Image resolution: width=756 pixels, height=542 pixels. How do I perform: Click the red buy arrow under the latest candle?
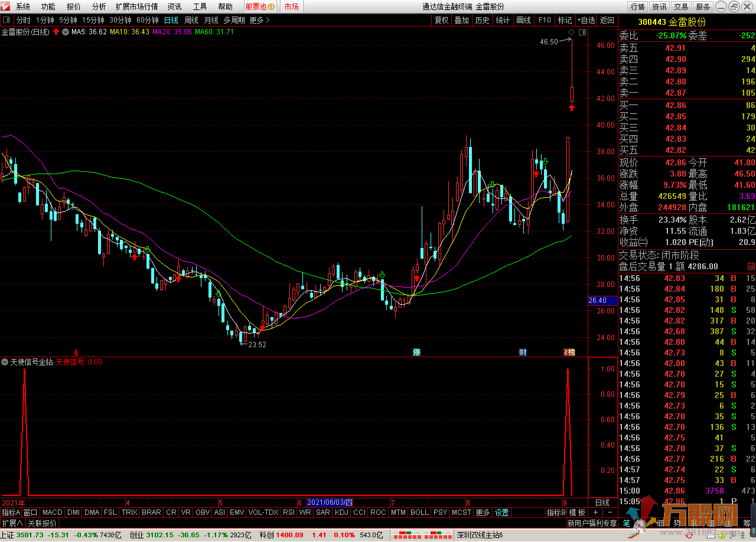coord(572,107)
